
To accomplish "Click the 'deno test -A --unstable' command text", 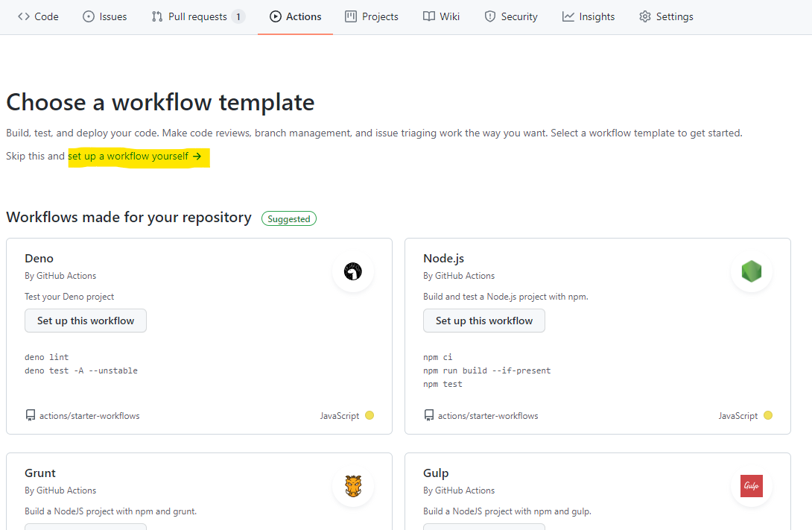I will 81,370.
